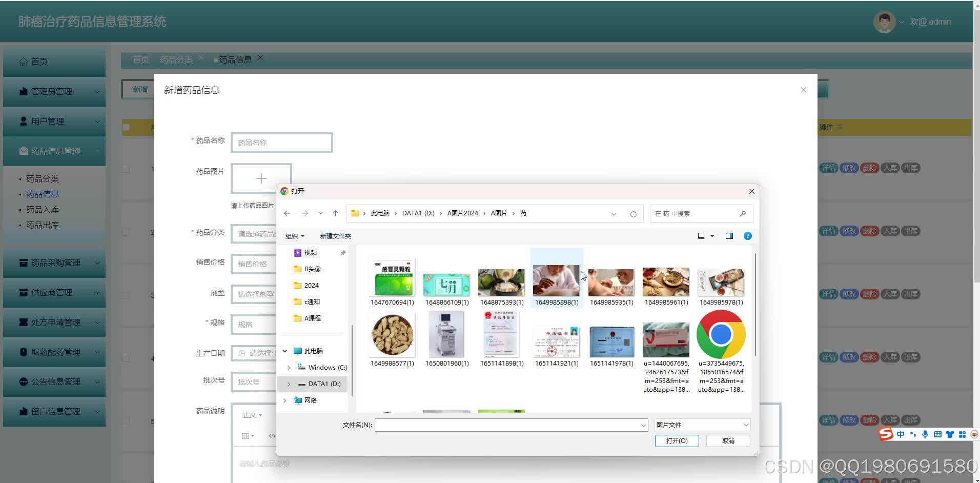Go forward in the file dialog
Screen dimensions: 980x483
[305, 213]
